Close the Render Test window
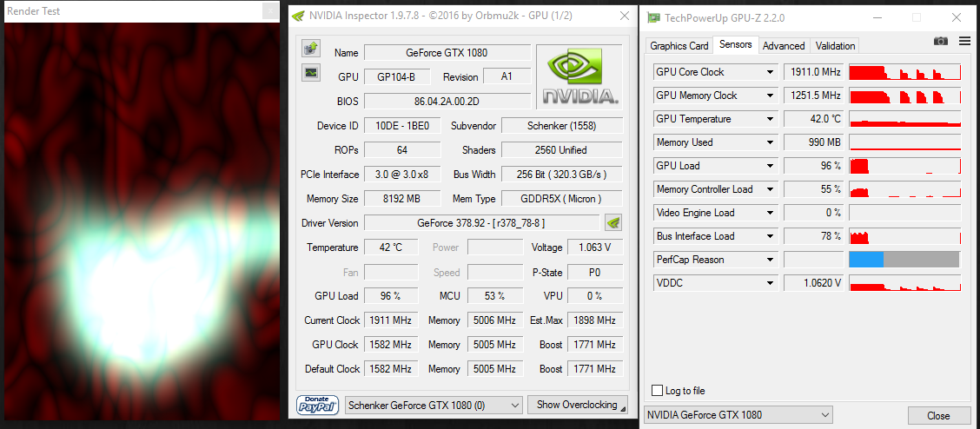Image resolution: width=980 pixels, height=429 pixels. (x=270, y=11)
